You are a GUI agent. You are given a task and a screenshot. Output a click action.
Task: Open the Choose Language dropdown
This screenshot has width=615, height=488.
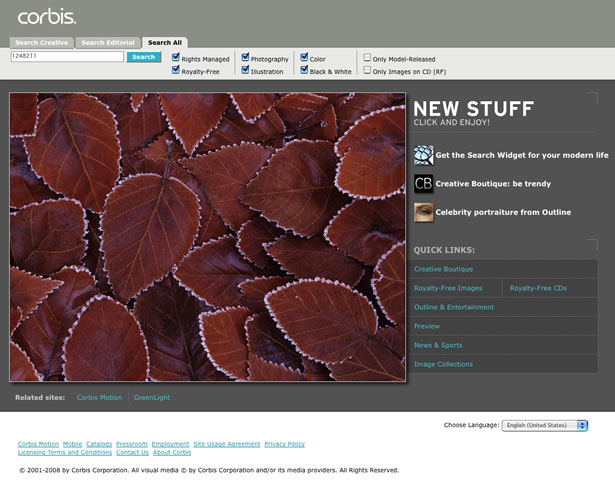click(x=545, y=425)
